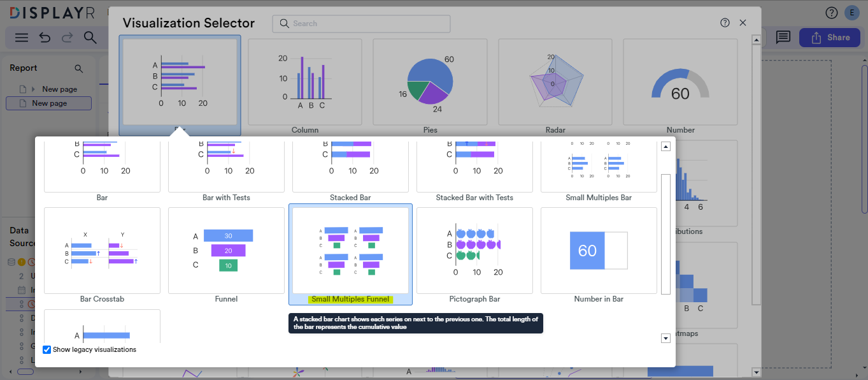The image size is (868, 380).
Task: Open help from the top-right question mark
Action: click(x=831, y=12)
